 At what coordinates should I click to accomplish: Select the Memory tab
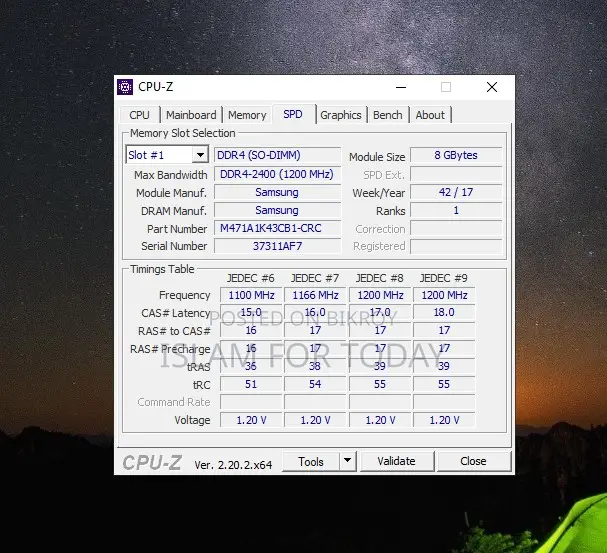click(247, 115)
